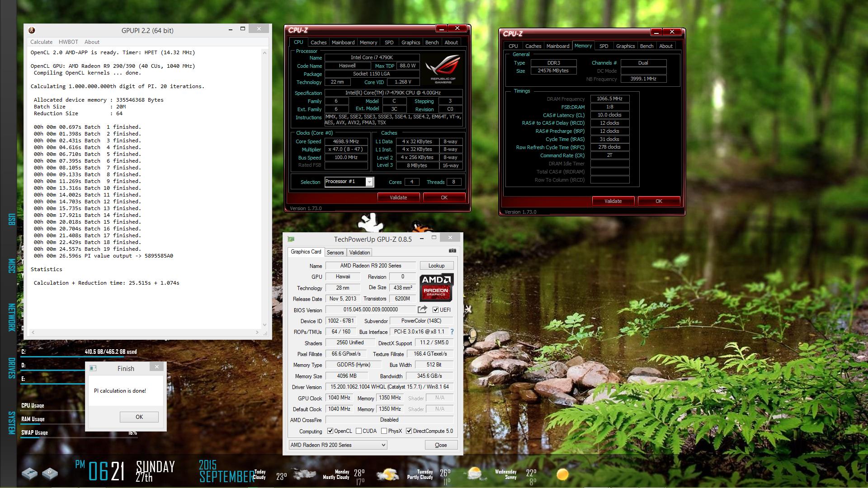868x488 pixels.
Task: Click the Lookup button in GPU-Z
Action: click(x=436, y=266)
